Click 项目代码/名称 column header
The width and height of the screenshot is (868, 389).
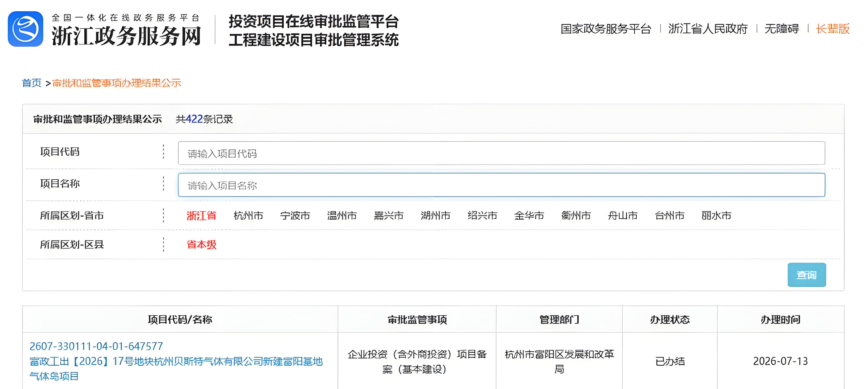(x=180, y=319)
